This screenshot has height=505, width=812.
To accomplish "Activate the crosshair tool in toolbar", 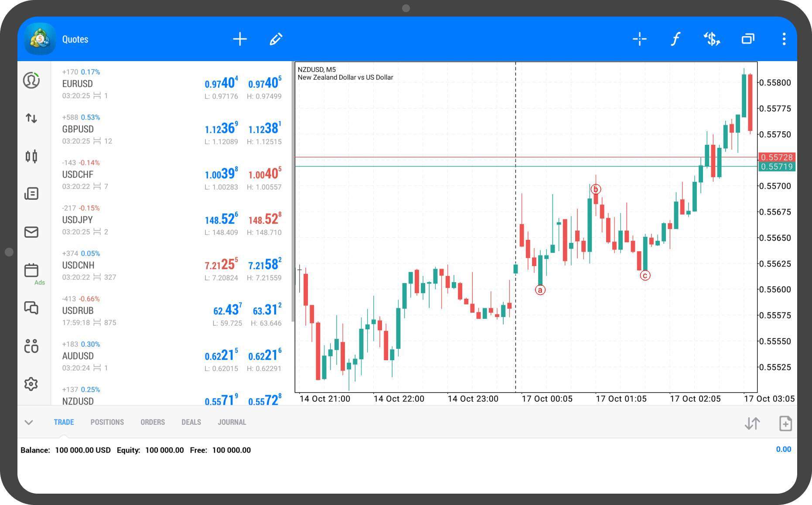I will click(639, 39).
